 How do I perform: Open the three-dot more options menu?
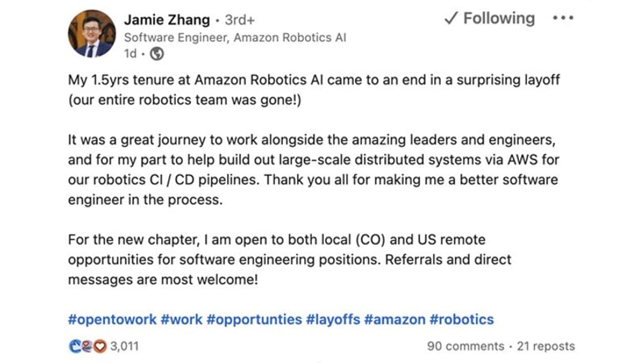coord(562,19)
